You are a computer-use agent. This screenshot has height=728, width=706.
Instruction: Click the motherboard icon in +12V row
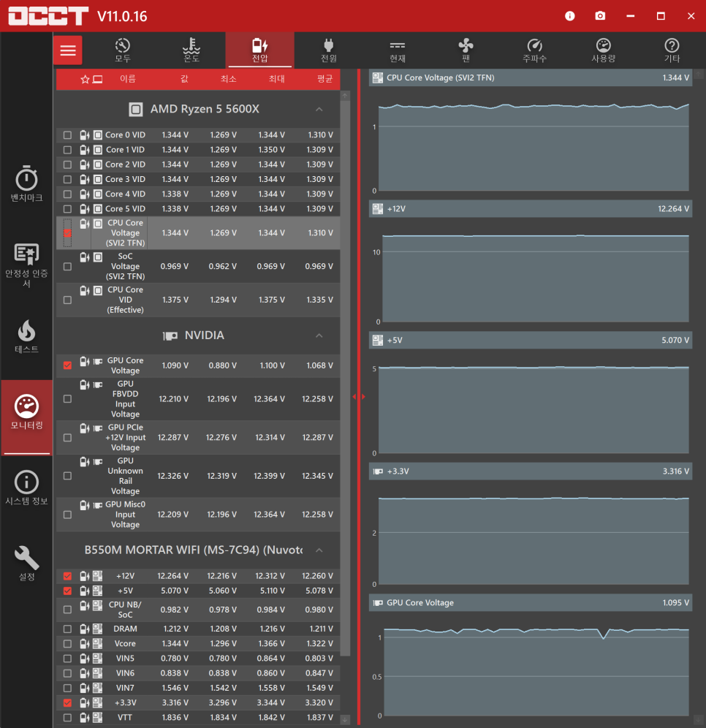(97, 576)
